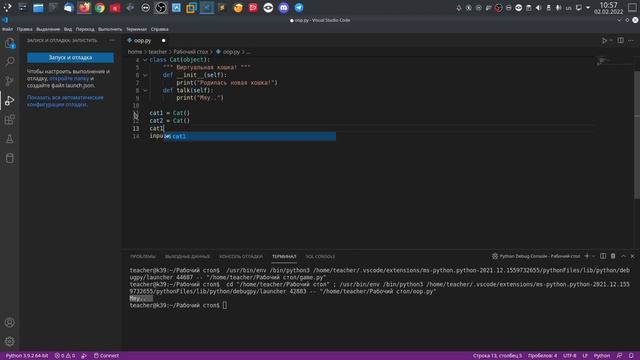Screen dimensions: 640x360
Task: Open the Справка menu
Action: point(159,29)
